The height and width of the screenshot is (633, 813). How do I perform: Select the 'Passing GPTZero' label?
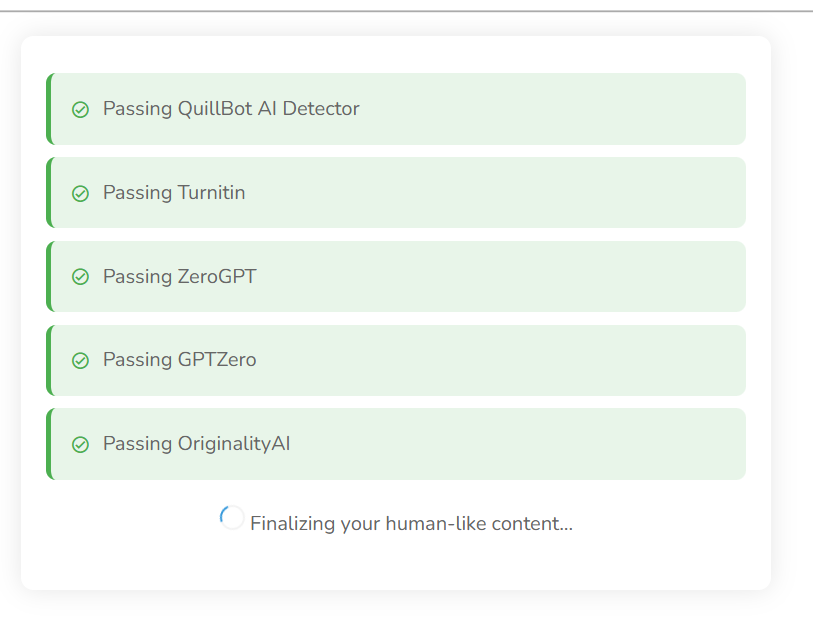(x=180, y=360)
